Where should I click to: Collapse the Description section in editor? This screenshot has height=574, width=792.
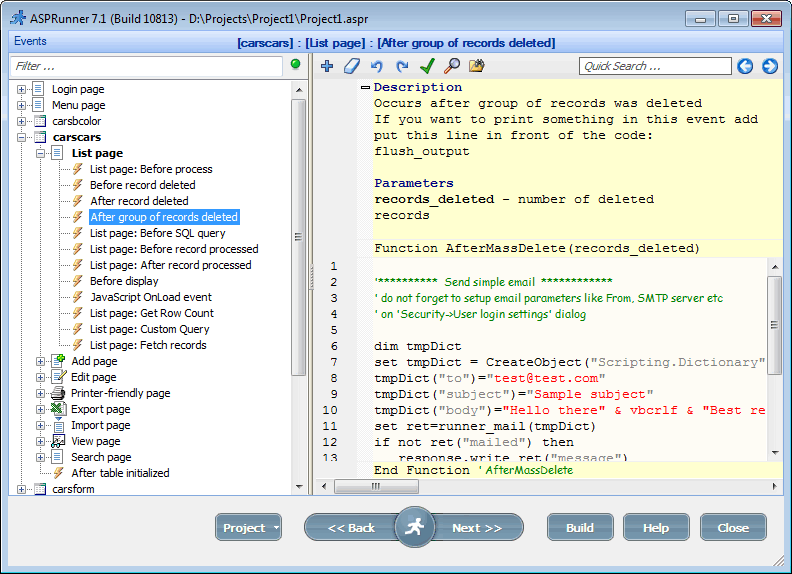pyautogui.click(x=365, y=87)
